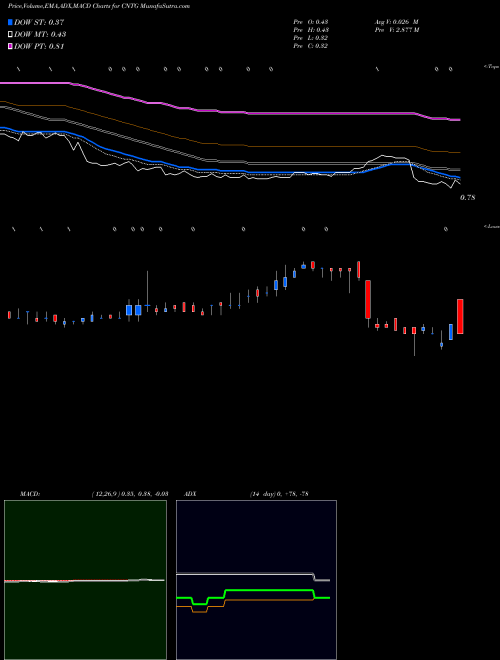Click the last blue candlestick before final red
The width and height of the screenshot is (500, 660).
451,332
